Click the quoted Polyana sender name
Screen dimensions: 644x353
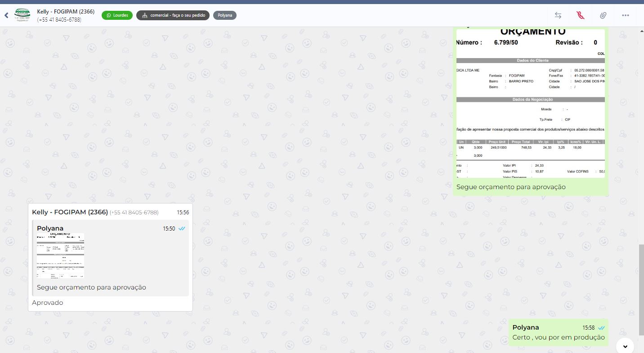coord(50,228)
